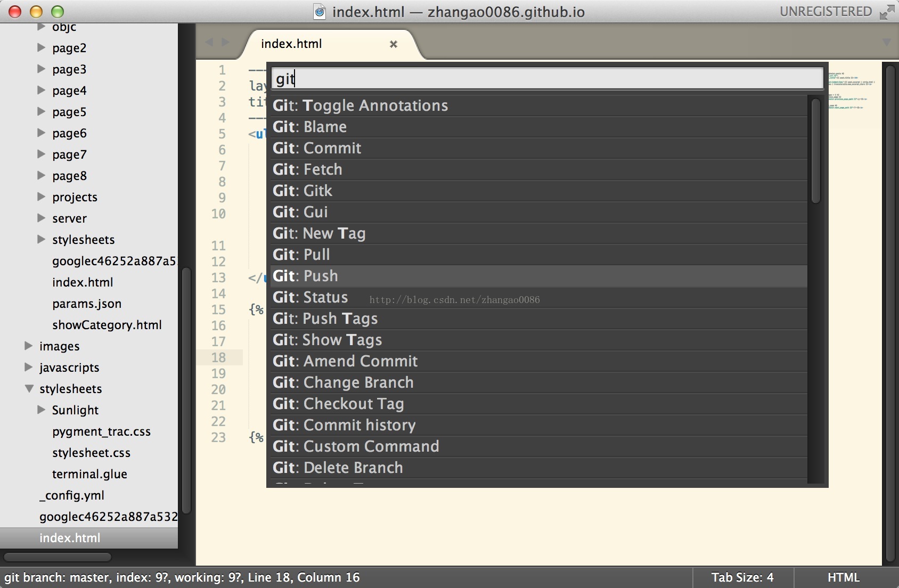Expand the page6 folder
Viewport: 899px width, 588px height.
[41, 133]
